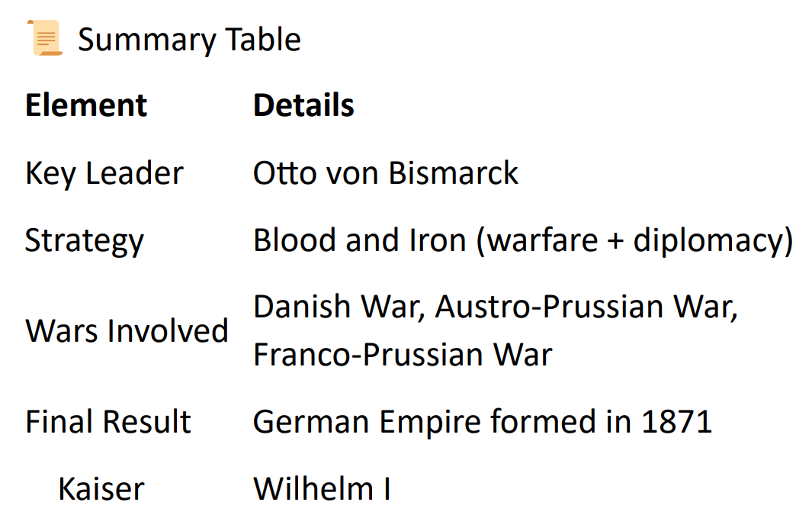812x528 pixels.
Task: Click the words Blood and Iron
Action: tap(359, 241)
